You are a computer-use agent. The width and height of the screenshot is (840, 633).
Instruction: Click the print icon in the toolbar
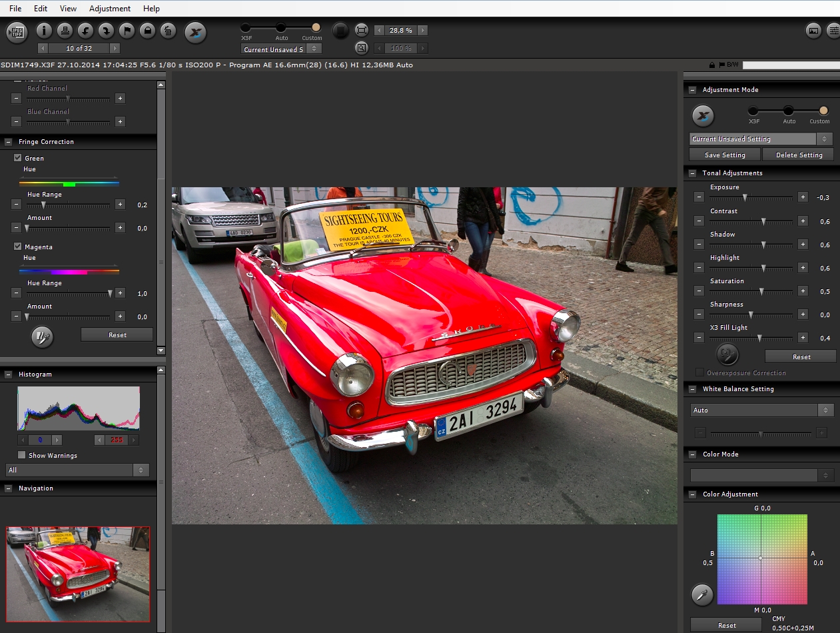click(x=65, y=31)
